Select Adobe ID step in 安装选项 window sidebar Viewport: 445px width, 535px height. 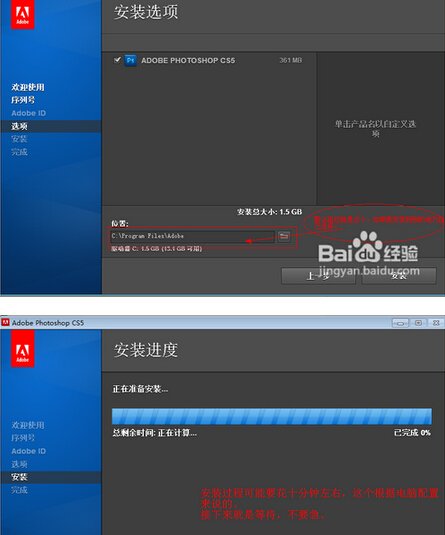pyautogui.click(x=29, y=113)
